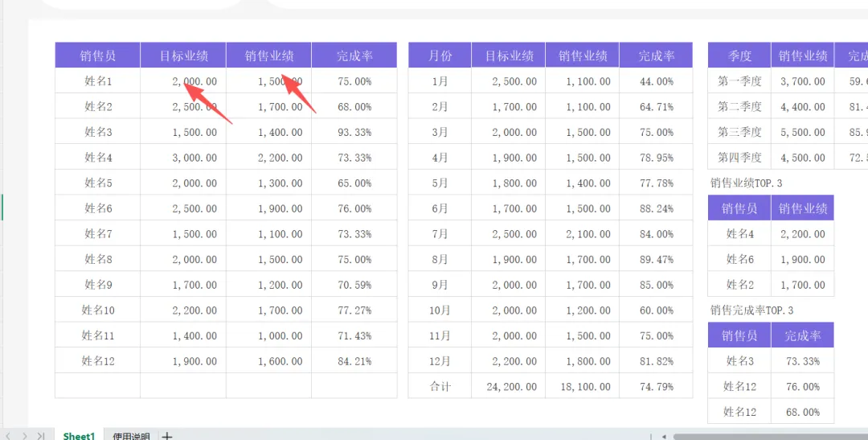Select the 月份 header cell

click(x=440, y=56)
